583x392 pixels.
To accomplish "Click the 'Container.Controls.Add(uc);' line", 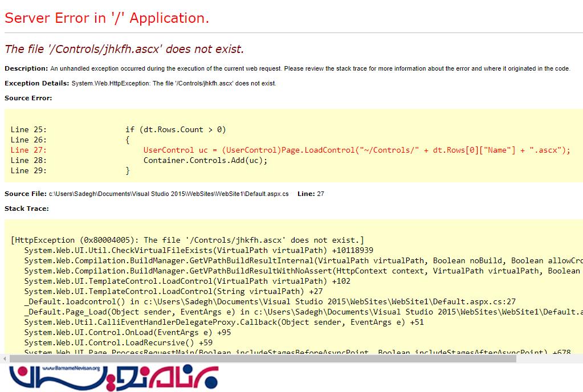I will [205, 160].
